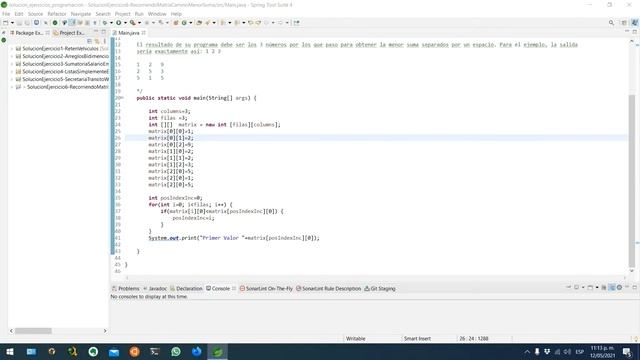Click the Open Console icon

point(590,288)
